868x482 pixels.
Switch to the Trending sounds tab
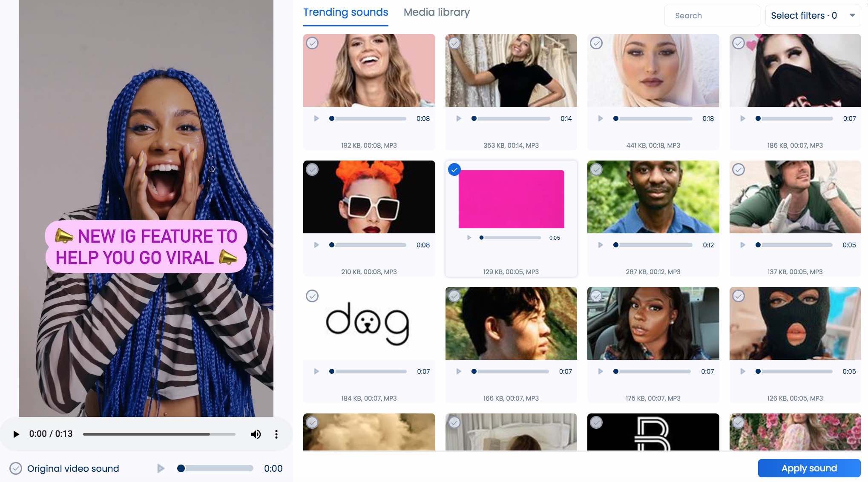(345, 12)
